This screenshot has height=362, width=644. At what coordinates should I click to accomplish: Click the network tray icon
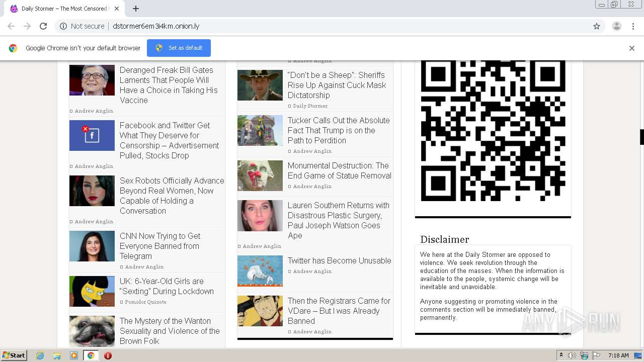pos(584,355)
